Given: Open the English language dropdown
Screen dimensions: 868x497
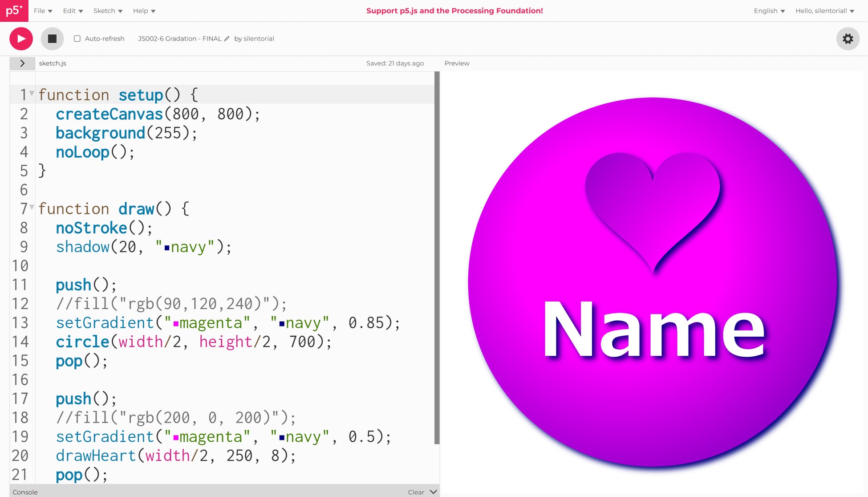Looking at the screenshot, I should tap(769, 11).
